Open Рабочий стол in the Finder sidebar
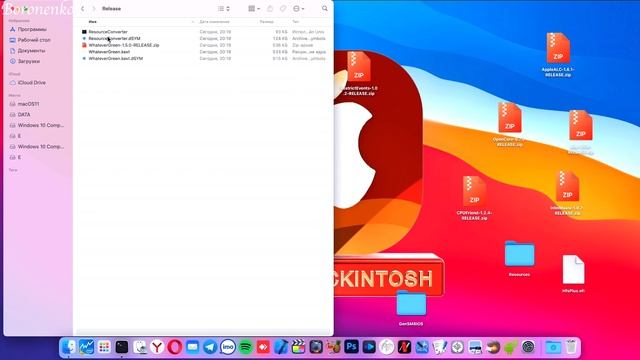 (34, 40)
